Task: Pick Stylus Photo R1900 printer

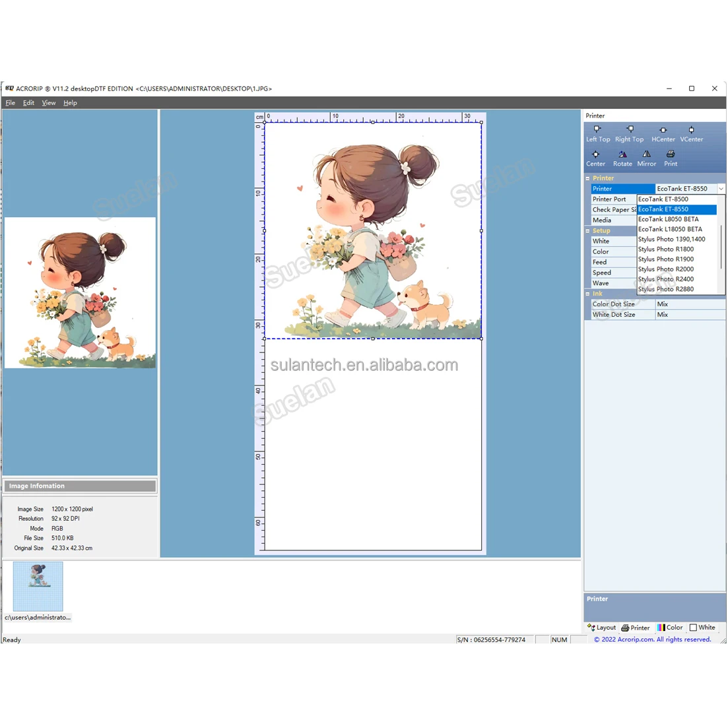Action: tap(677, 259)
